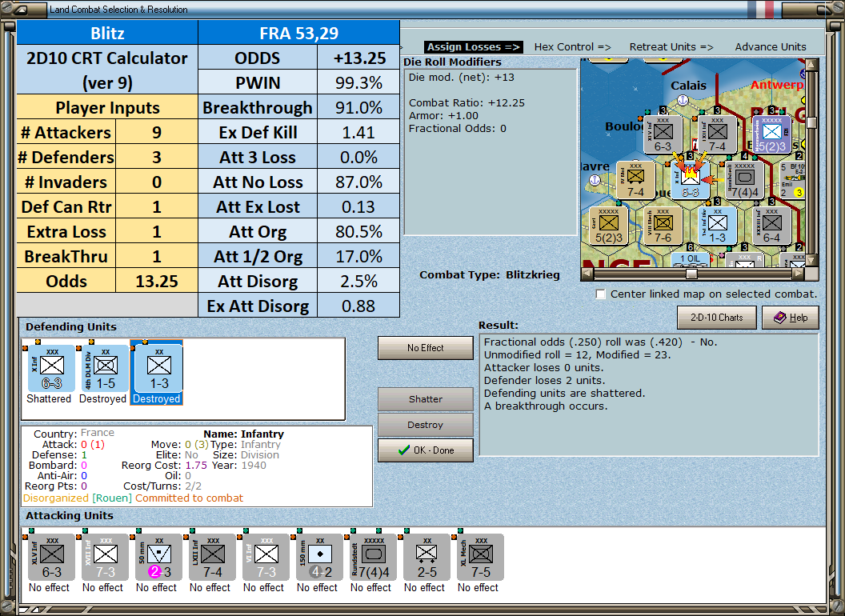This screenshot has height=616, width=845.
Task: Click the port anchor icon near Calais
Action: pos(683,100)
